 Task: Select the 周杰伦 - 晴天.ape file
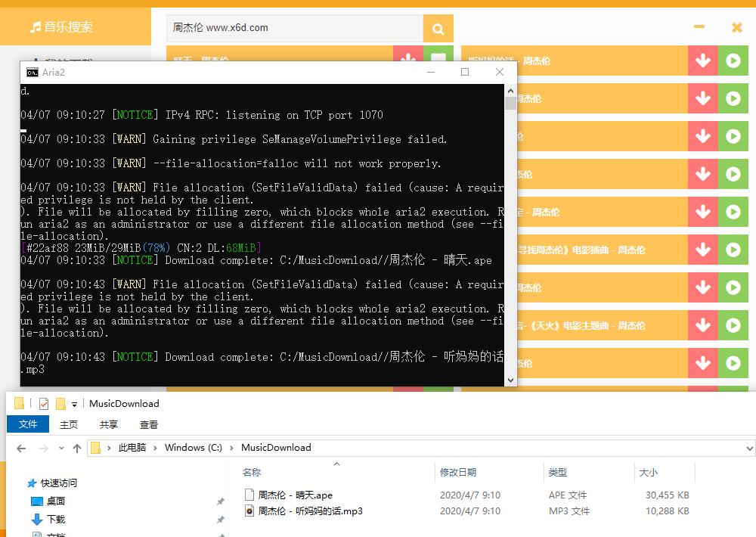click(295, 495)
